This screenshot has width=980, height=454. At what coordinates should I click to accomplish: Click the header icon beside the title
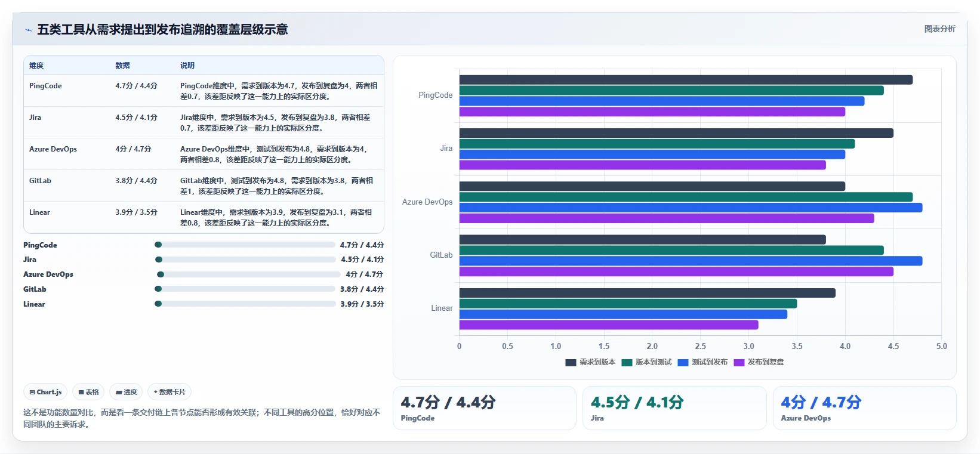(x=28, y=30)
